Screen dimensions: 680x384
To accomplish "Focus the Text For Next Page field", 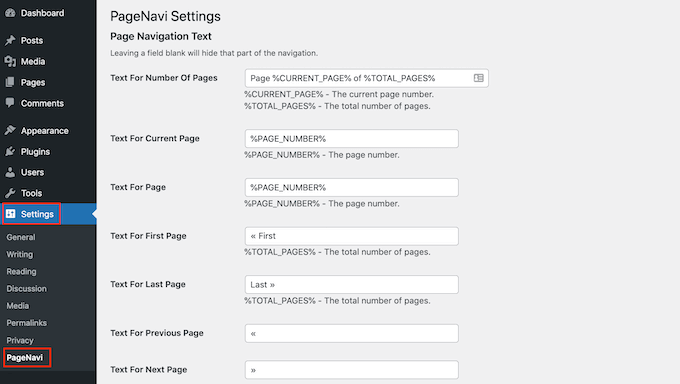I will [351, 370].
